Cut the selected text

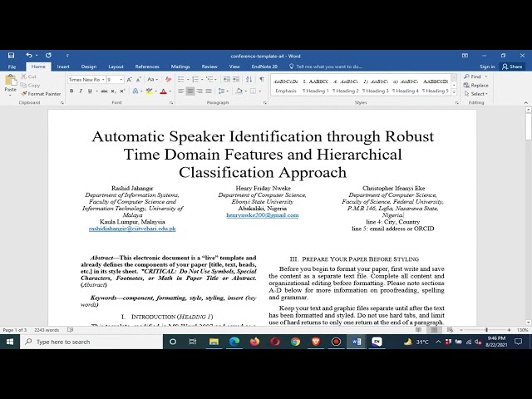(x=28, y=76)
